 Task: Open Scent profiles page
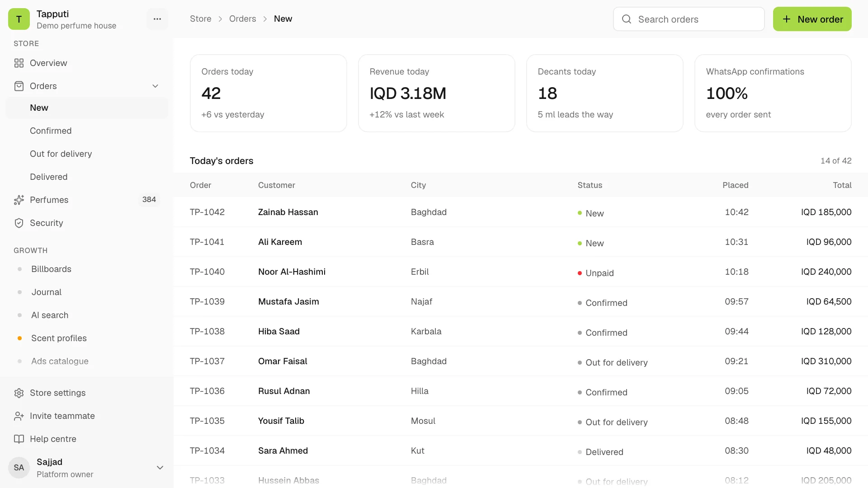tap(87, 338)
